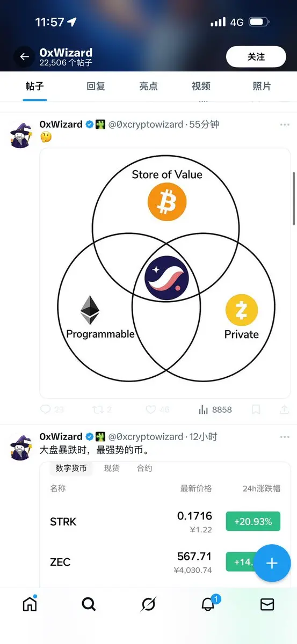The height and width of the screenshot is (644, 297).
Task: Open notifications bell with badge
Action: (x=208, y=604)
